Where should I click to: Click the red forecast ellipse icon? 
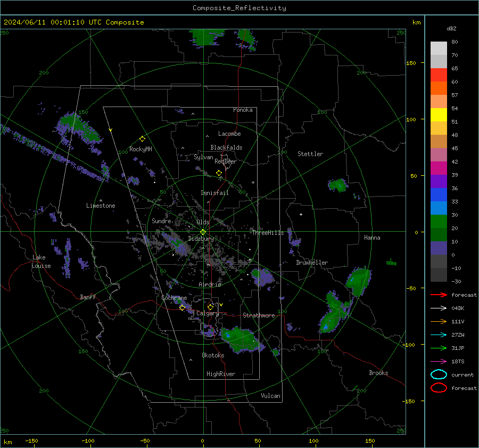click(439, 388)
